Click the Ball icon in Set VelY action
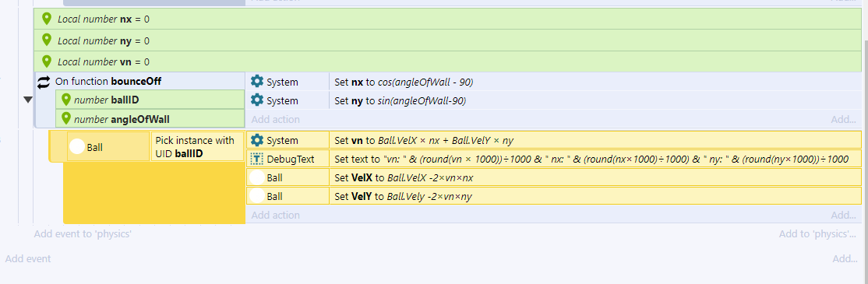Screen dimensions: 868x284 [x=257, y=195]
